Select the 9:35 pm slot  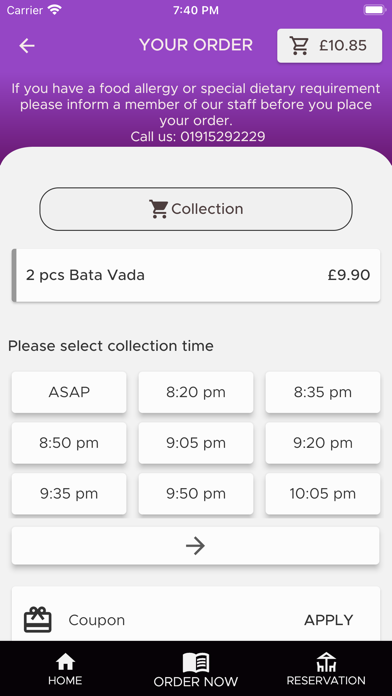pyautogui.click(x=69, y=494)
